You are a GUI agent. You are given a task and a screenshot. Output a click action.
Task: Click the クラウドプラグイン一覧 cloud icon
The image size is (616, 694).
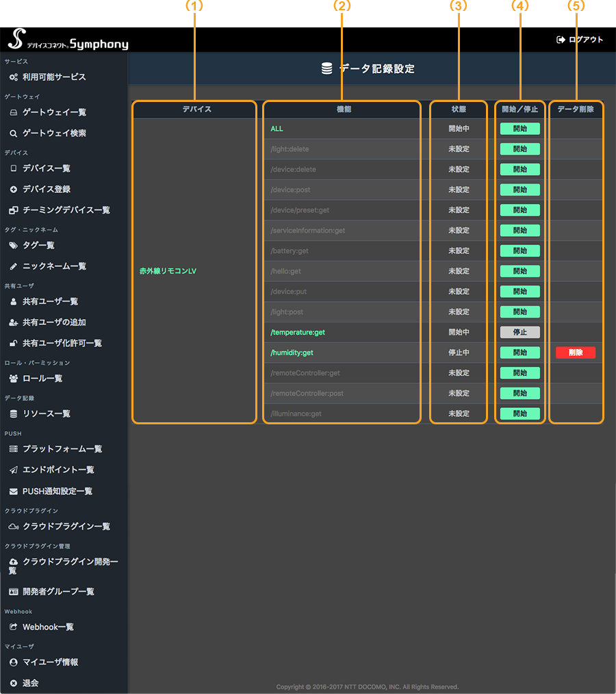(14, 526)
